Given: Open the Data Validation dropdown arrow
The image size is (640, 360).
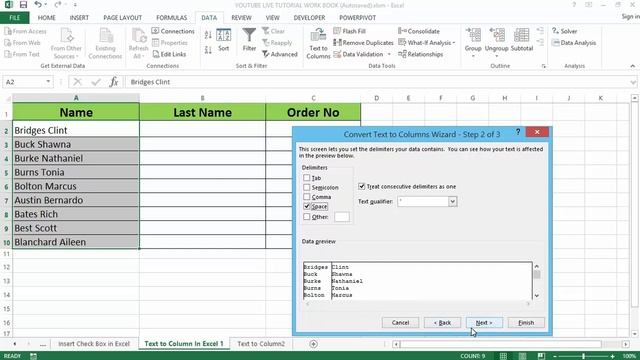Looking at the screenshot, I should (x=389, y=54).
